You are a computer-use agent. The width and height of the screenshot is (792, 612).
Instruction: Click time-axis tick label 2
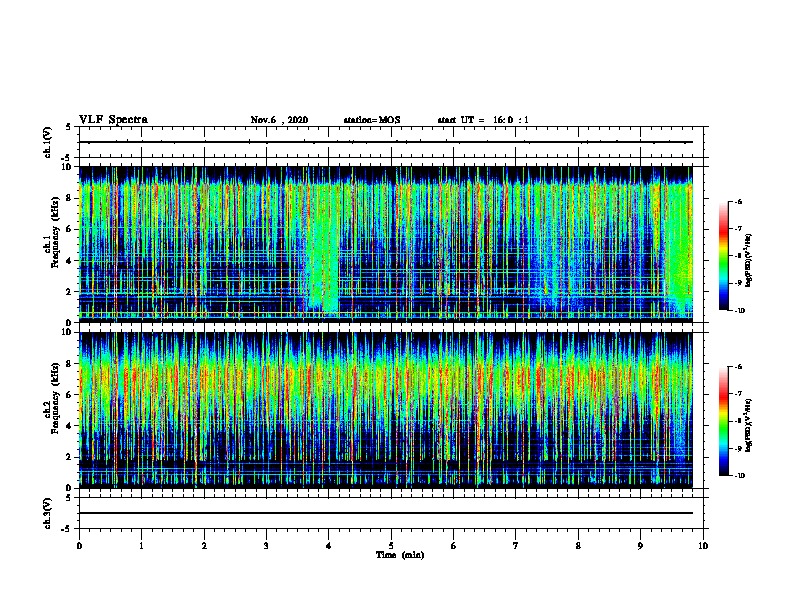(x=204, y=546)
